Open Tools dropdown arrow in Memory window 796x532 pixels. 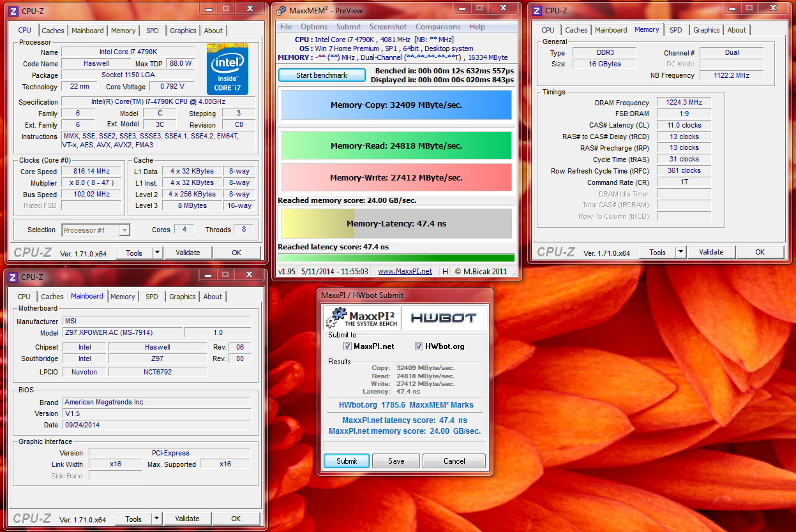680,252
